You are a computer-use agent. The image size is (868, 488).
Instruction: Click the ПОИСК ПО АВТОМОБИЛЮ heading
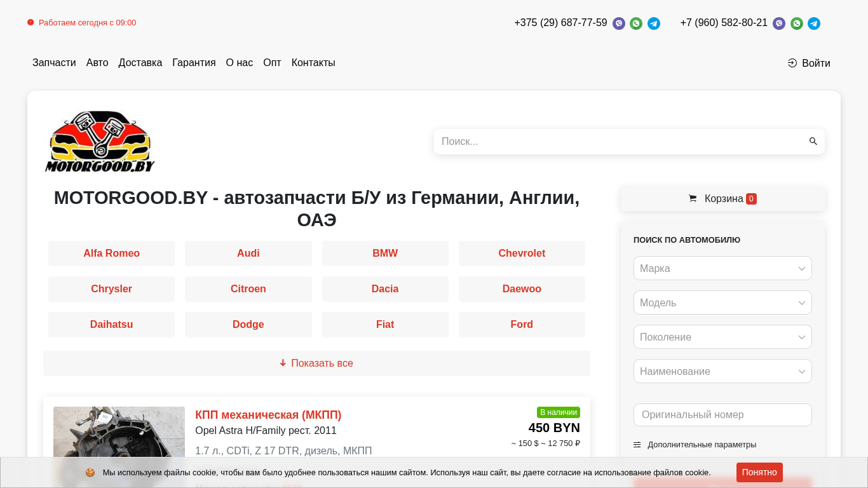click(687, 240)
